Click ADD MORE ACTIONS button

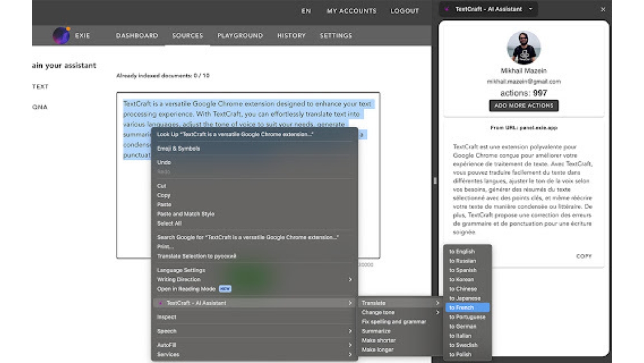[524, 106]
